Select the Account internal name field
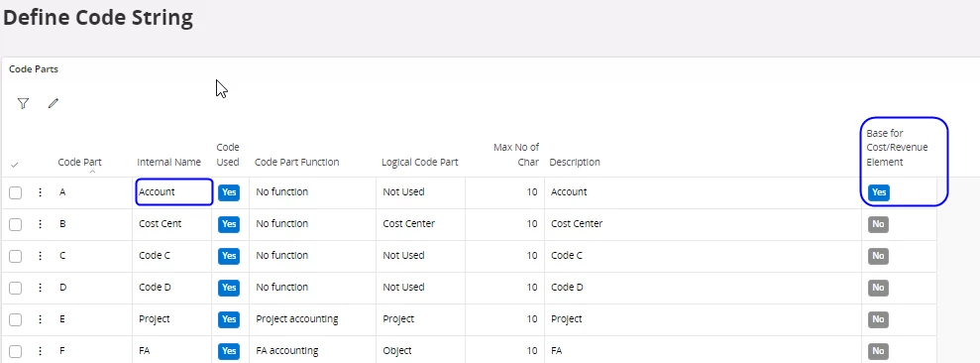The height and width of the screenshot is (363, 980). pos(174,192)
